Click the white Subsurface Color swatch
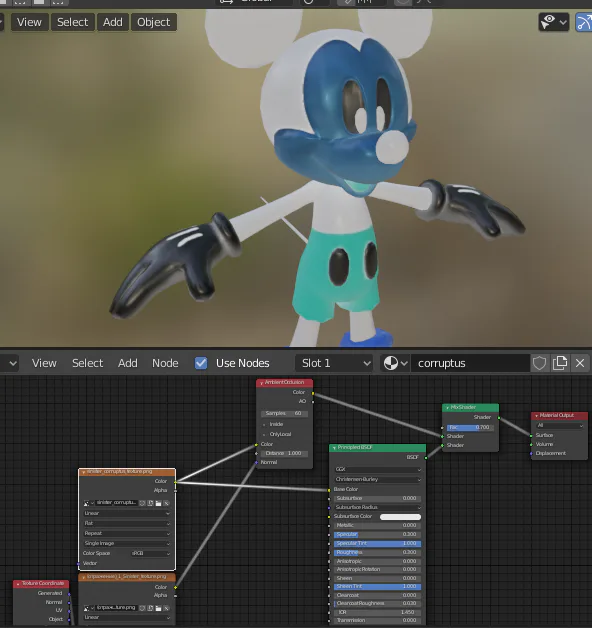Viewport: 592px width, 628px height. (400, 517)
